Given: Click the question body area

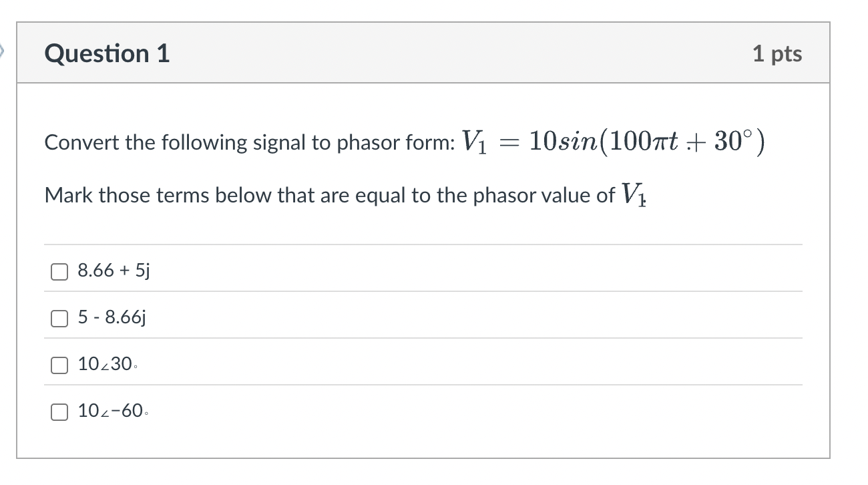Looking at the screenshot, I should 421,167.
